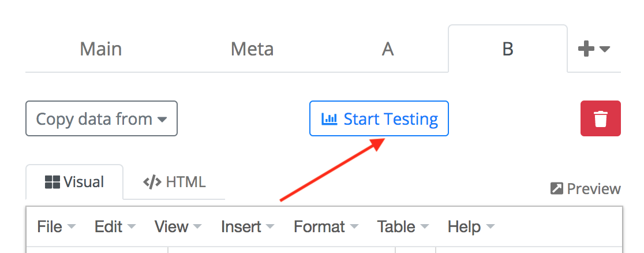
Task: Open the View menu
Action: 178,227
